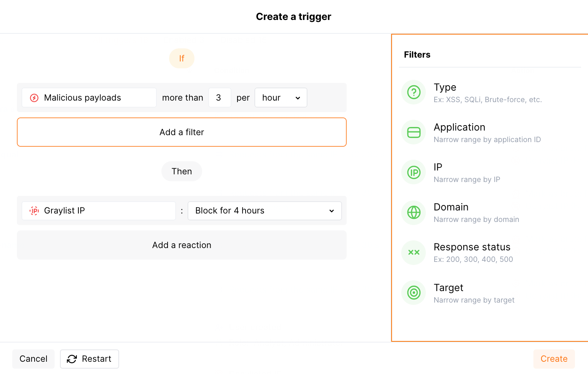Edit the more than threshold number field

tap(219, 98)
